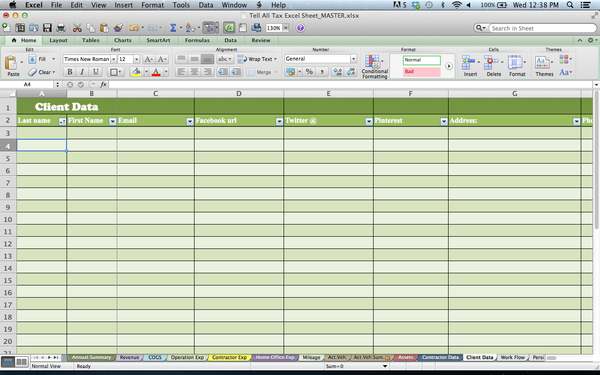Open the Charts ribbon tab
The width and height of the screenshot is (600, 375).
[122, 40]
